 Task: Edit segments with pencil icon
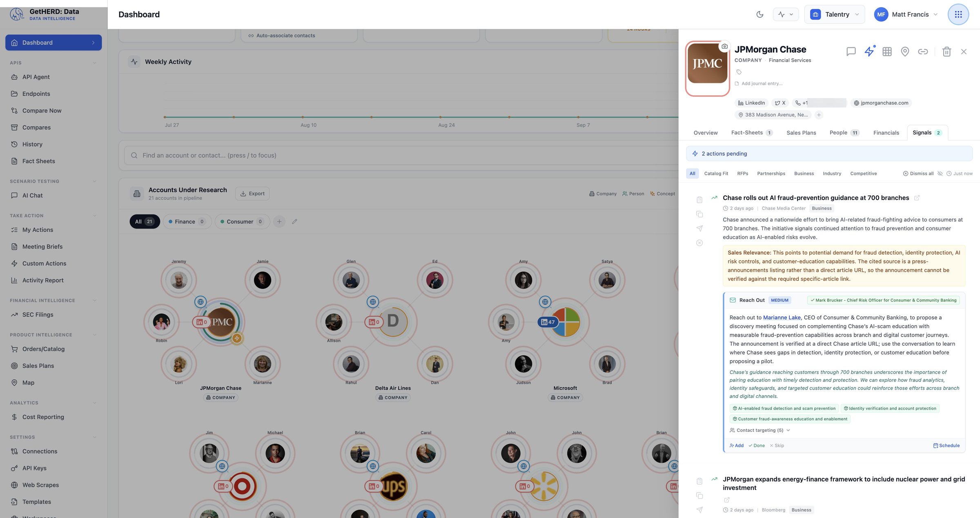(x=294, y=221)
